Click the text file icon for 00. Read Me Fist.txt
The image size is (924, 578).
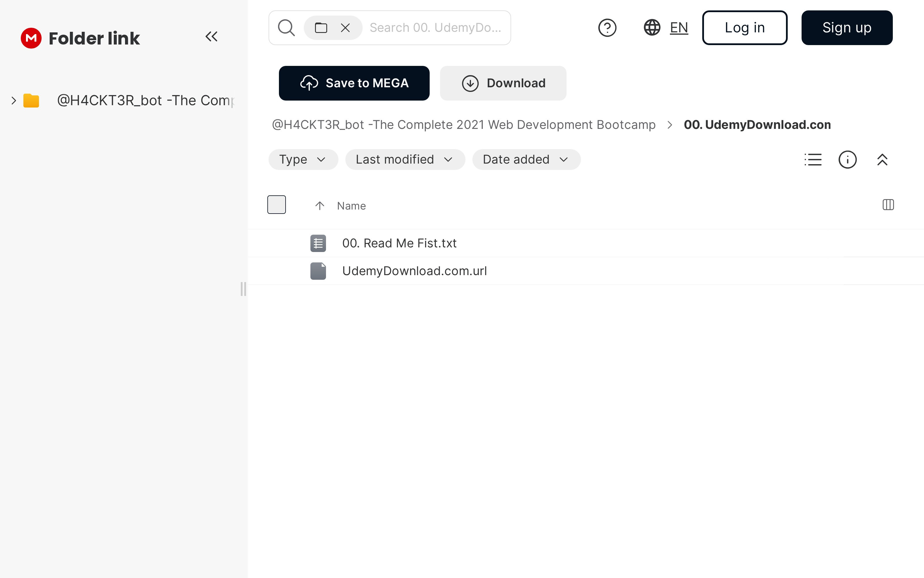click(x=318, y=243)
